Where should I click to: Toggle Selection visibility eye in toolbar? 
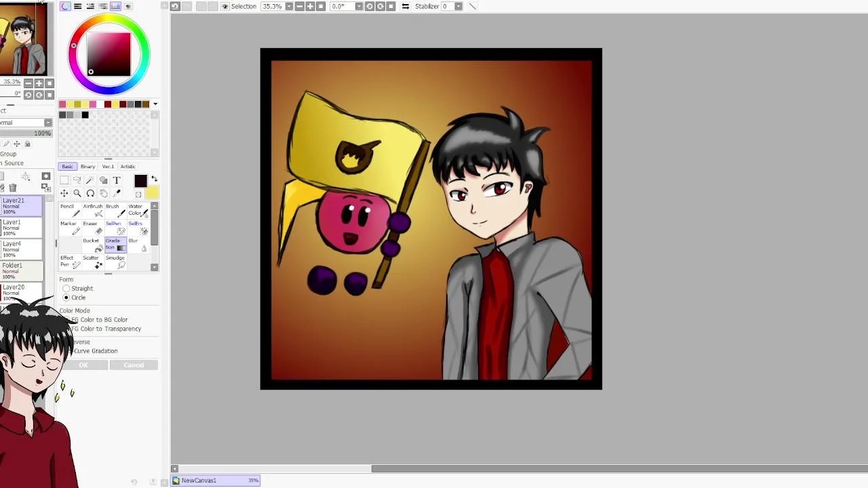click(224, 6)
